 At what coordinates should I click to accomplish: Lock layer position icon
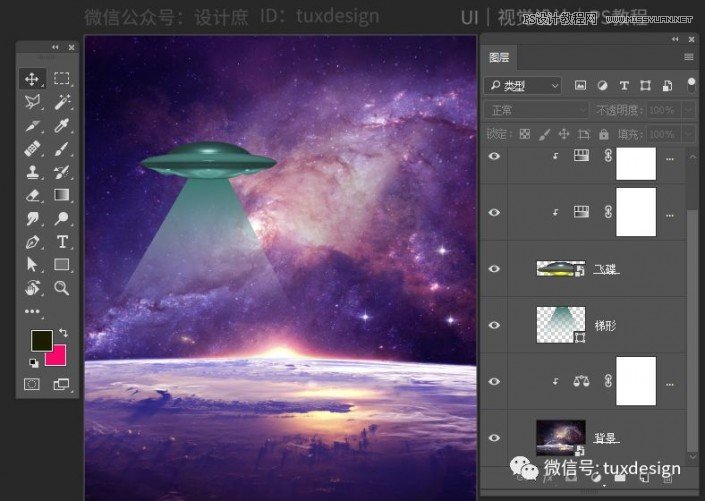(564, 134)
